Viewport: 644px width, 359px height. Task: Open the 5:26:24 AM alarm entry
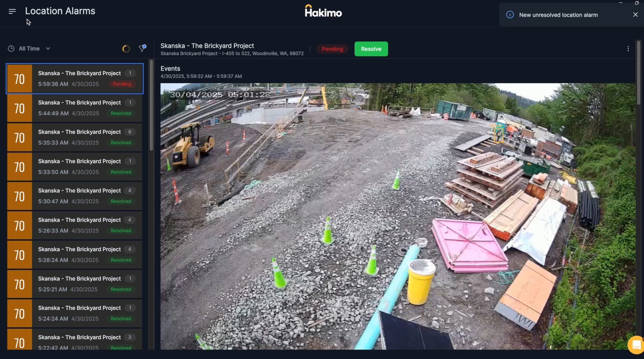pyautogui.click(x=75, y=254)
